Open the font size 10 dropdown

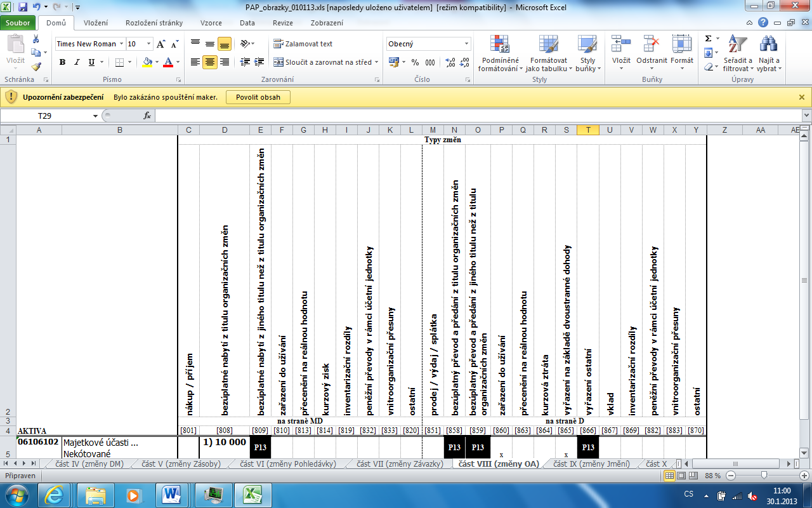click(x=149, y=44)
